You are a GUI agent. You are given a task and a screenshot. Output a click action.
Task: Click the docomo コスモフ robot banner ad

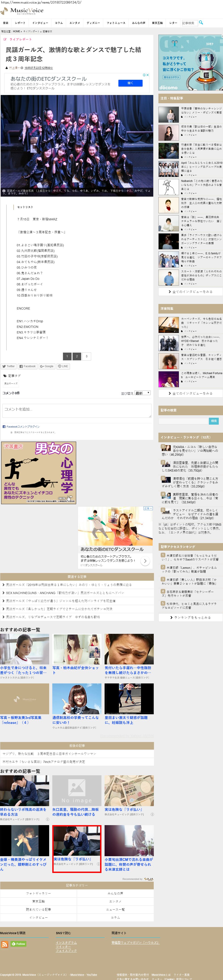(191, 62)
